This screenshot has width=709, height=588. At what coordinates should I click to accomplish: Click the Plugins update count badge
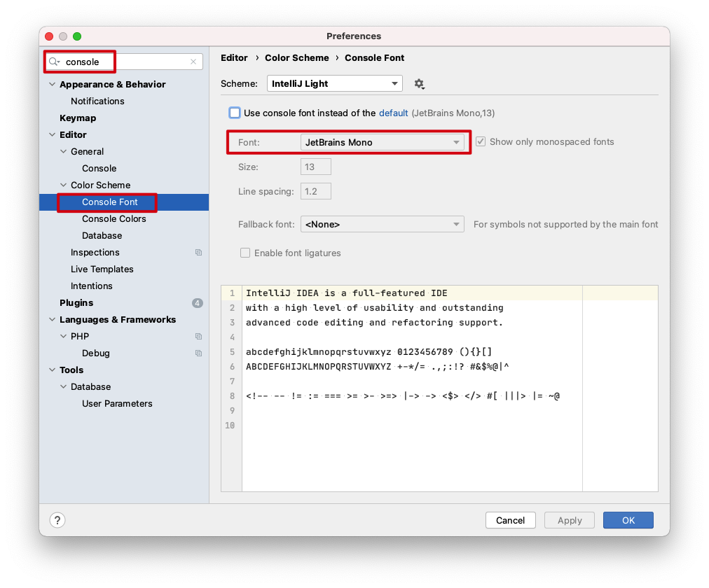[x=197, y=303]
